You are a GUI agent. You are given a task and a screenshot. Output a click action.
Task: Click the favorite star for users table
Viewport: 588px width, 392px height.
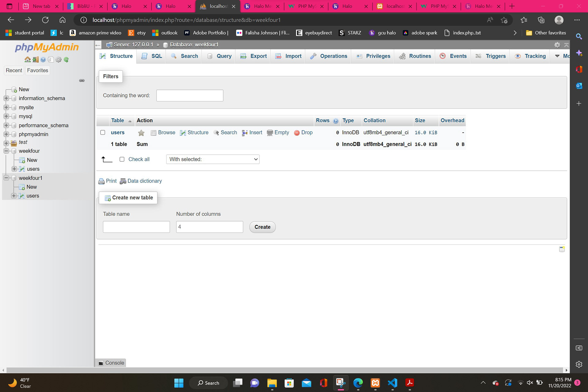coord(141,133)
